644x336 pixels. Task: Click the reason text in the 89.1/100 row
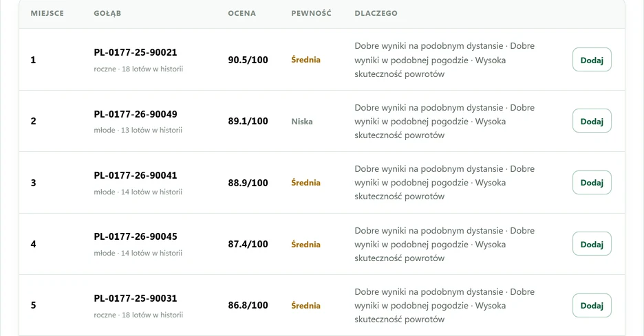[444, 121]
